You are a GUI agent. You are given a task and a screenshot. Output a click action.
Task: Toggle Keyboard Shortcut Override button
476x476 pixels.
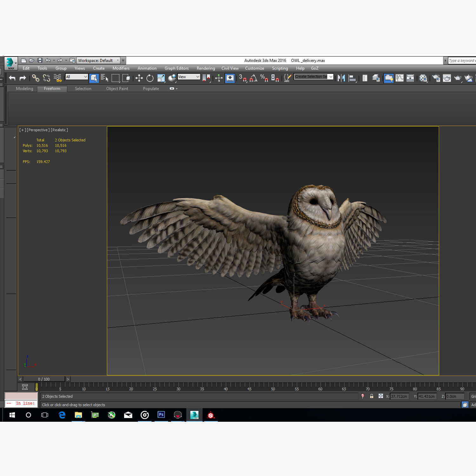tap(230, 78)
